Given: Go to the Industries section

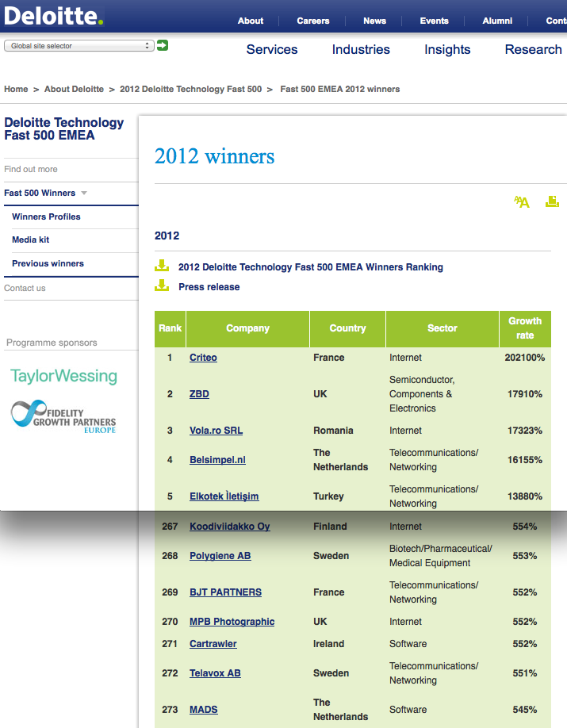Looking at the screenshot, I should click(x=361, y=49).
